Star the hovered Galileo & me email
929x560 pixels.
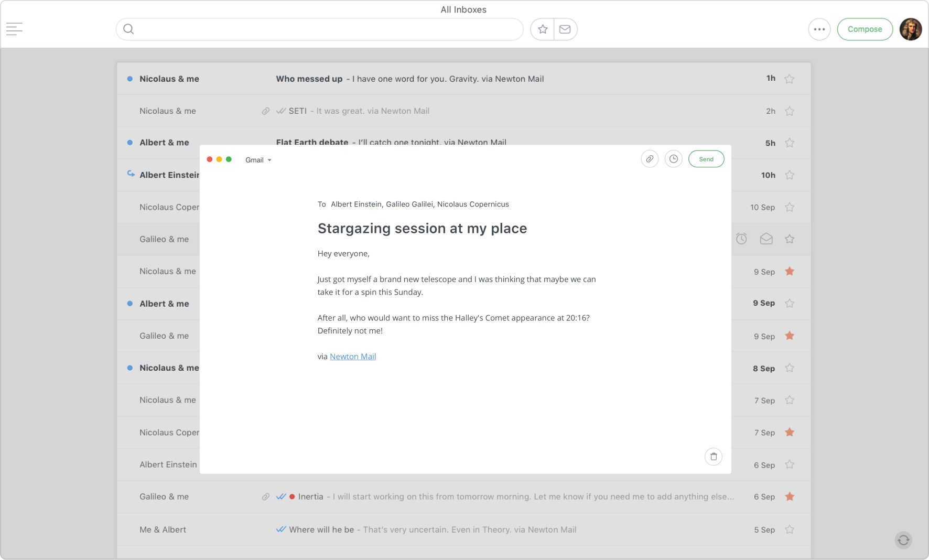click(790, 239)
